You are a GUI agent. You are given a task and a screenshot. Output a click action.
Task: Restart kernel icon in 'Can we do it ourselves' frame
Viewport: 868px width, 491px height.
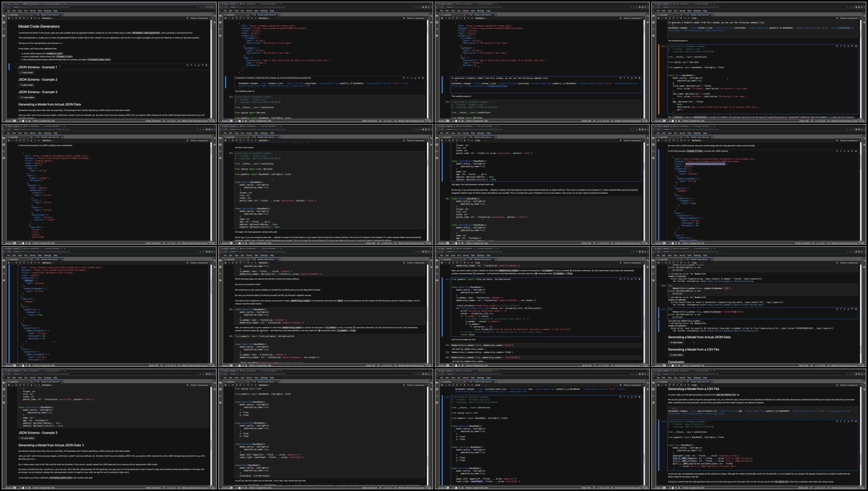click(252, 263)
